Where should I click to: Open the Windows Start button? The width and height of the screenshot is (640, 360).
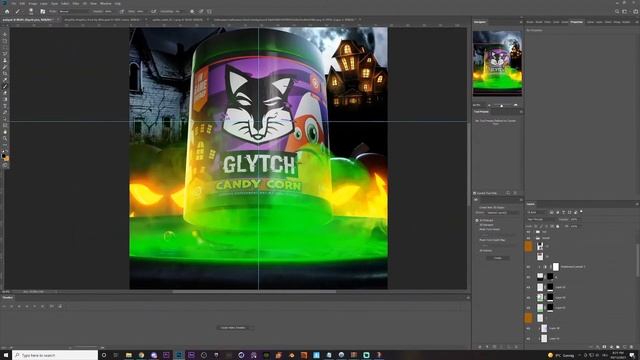click(x=6, y=355)
